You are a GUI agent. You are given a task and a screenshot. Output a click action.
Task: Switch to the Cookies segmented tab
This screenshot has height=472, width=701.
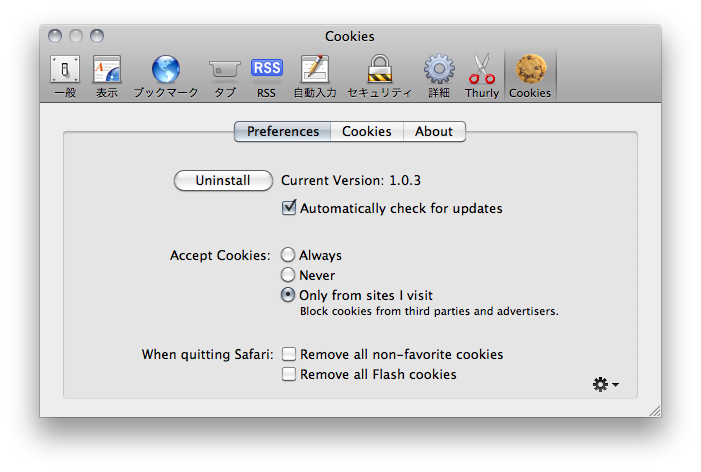tap(367, 131)
